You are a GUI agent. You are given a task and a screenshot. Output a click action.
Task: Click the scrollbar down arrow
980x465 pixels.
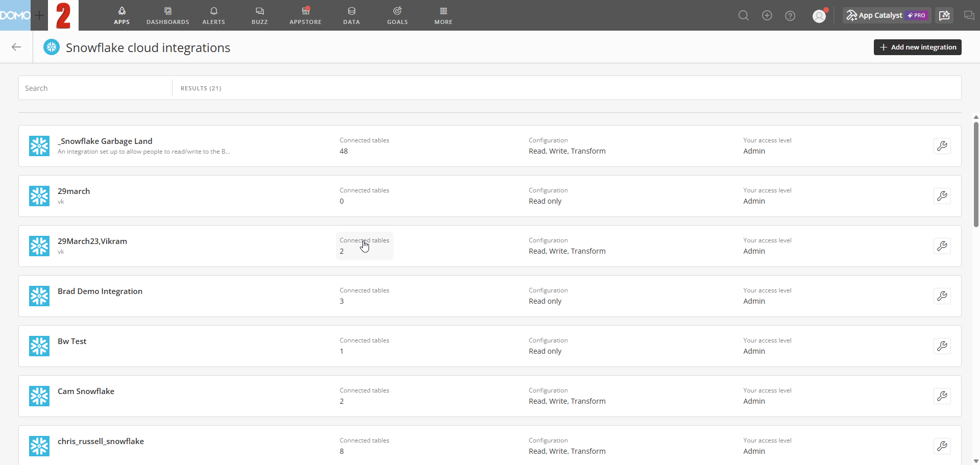pos(976,461)
